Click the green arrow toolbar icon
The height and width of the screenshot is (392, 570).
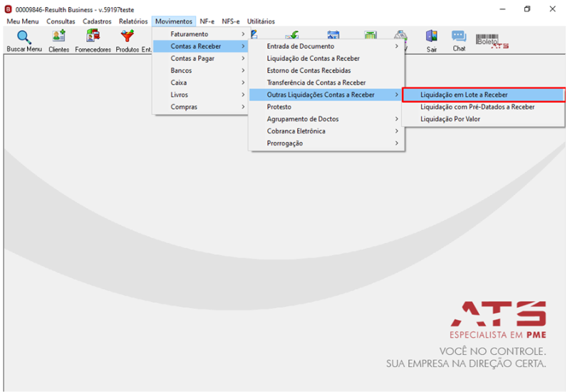point(292,35)
